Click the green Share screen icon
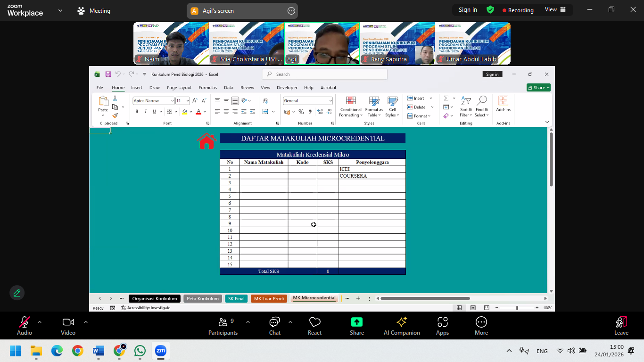 pos(357,322)
